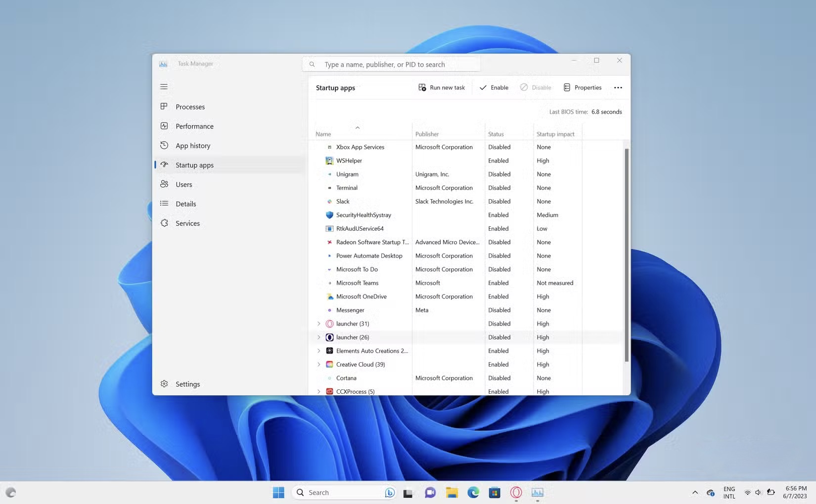Screen dimensions: 816x504
Task: Collapse the CCXProcess (5) group
Action: coord(318,391)
